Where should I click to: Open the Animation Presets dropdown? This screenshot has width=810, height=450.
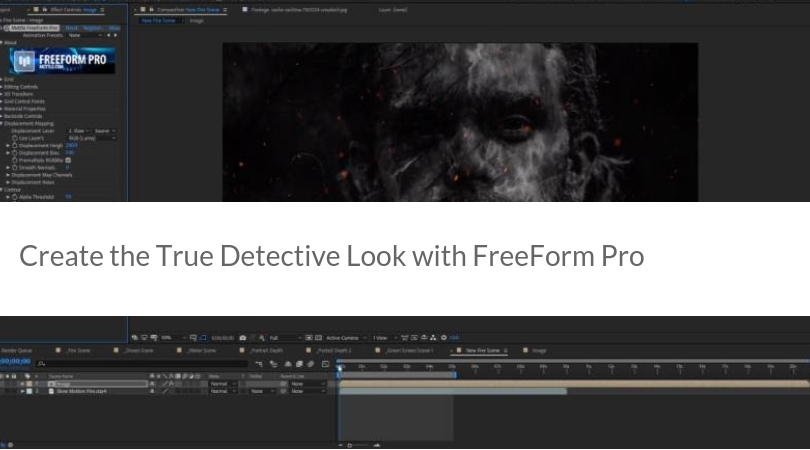pyautogui.click(x=85, y=35)
